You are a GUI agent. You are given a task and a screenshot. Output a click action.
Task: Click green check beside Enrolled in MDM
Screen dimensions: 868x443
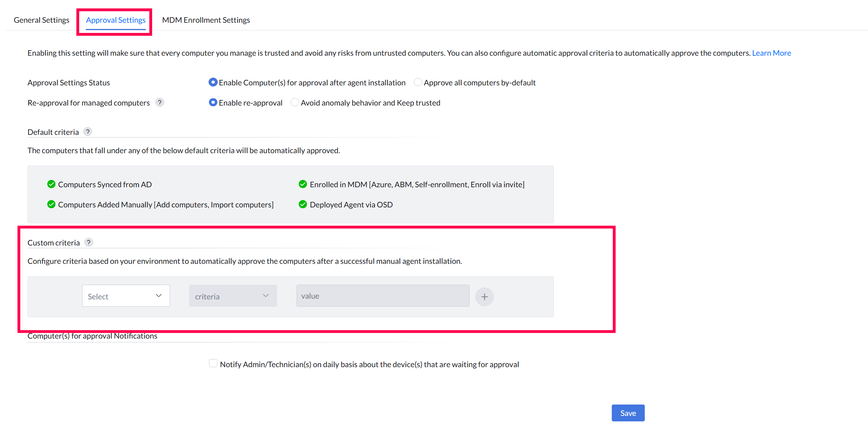(x=303, y=184)
